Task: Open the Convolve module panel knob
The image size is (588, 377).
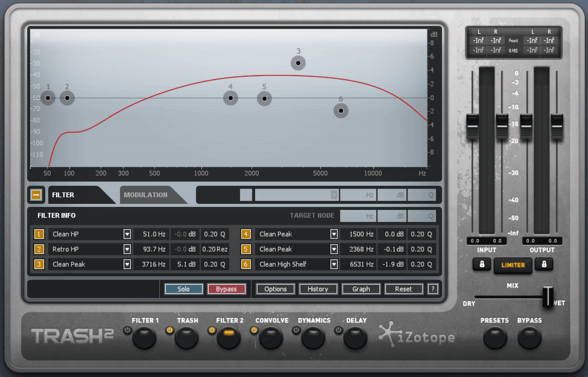Action: (x=271, y=338)
